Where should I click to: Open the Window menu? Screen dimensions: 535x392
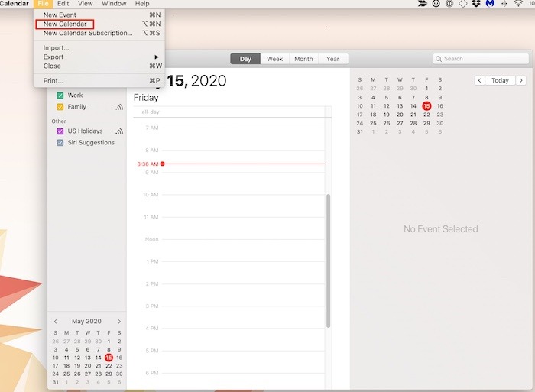[114, 3]
